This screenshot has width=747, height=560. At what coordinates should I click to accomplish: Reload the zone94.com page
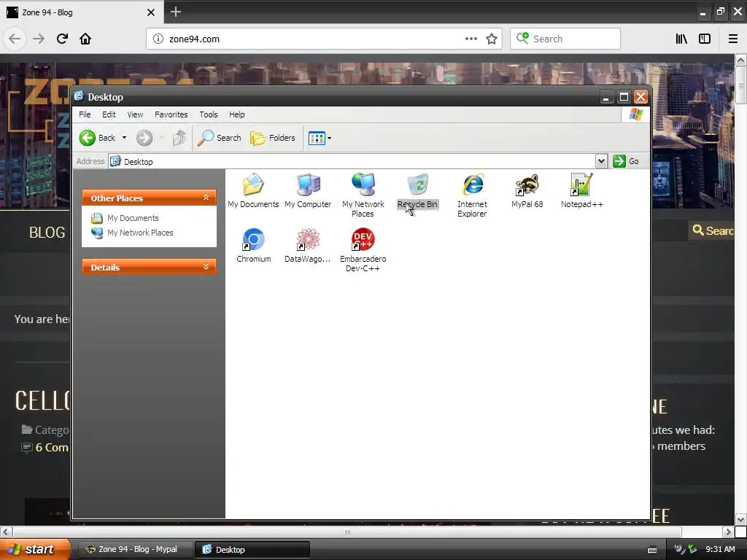click(x=62, y=39)
